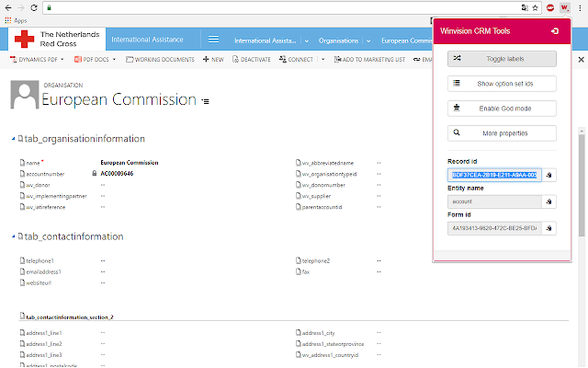Viewport: 588px width, 368px height.
Task: Bookmark the page with the star icon
Action: [535, 8]
